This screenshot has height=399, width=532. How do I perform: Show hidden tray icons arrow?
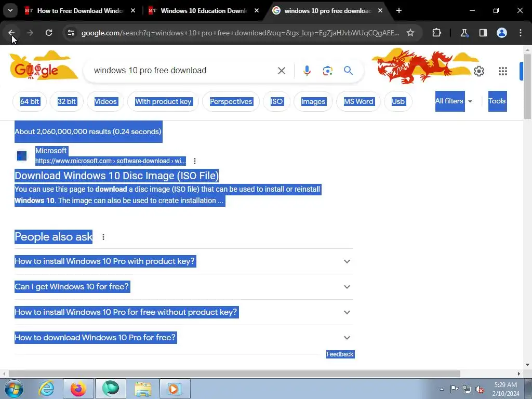pos(442,390)
